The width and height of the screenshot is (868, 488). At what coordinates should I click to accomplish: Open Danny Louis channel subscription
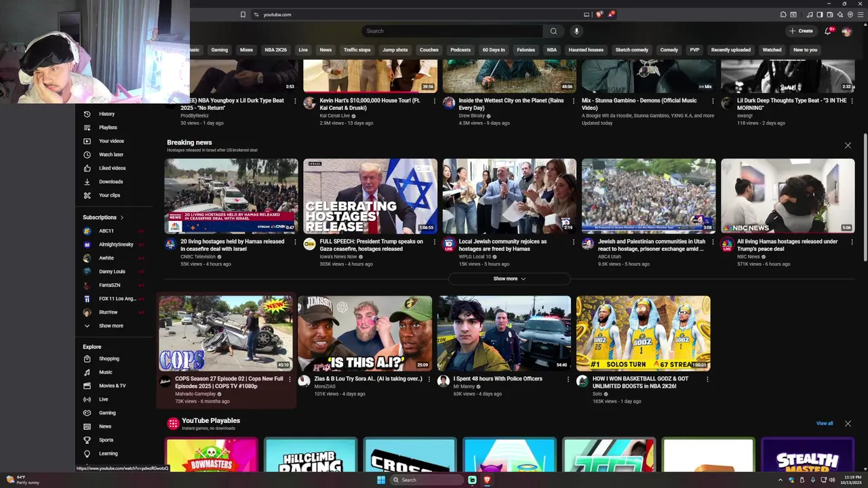114,272
